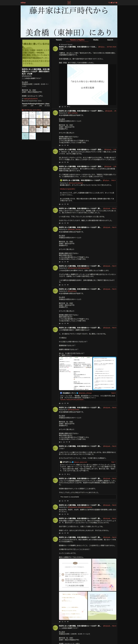Open the Search tab
The height and width of the screenshot is (644, 138).
tap(110, 40)
